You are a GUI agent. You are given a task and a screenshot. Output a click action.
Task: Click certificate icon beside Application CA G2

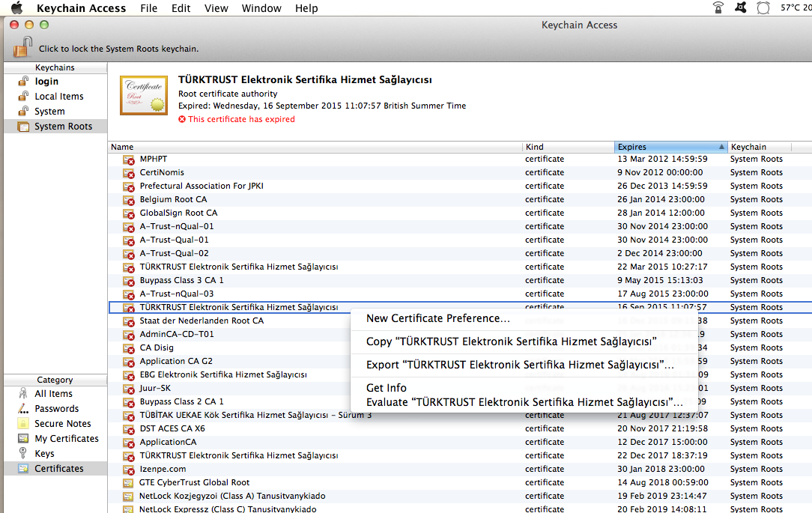point(128,362)
